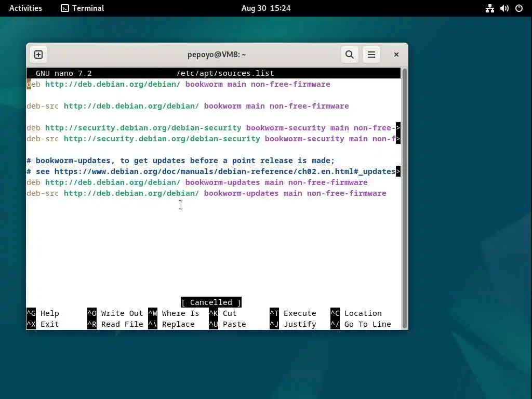
Task: Click the ^U Paste shortcut
Action: (228, 324)
